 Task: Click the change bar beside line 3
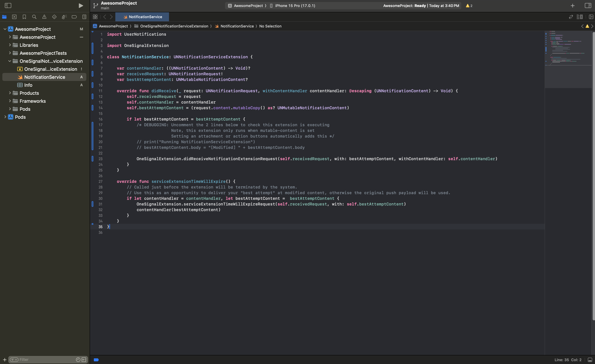92,48
